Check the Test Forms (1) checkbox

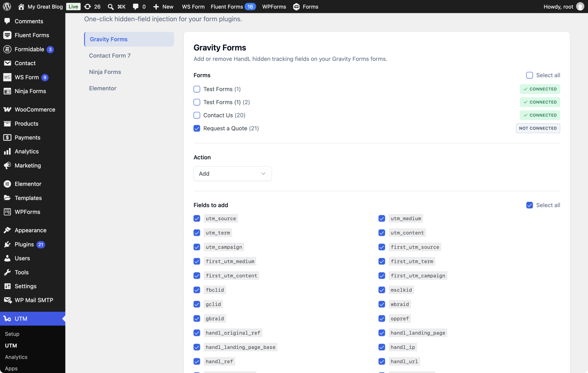point(197,89)
